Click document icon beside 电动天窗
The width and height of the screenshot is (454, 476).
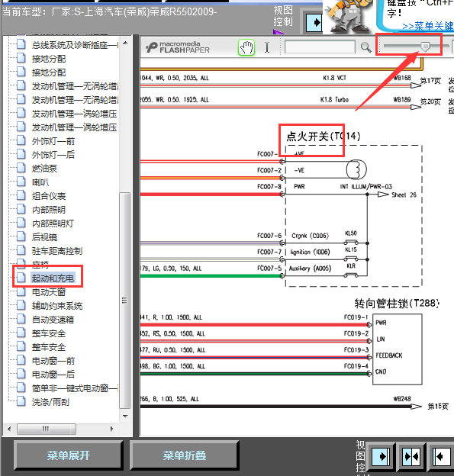pos(21,291)
